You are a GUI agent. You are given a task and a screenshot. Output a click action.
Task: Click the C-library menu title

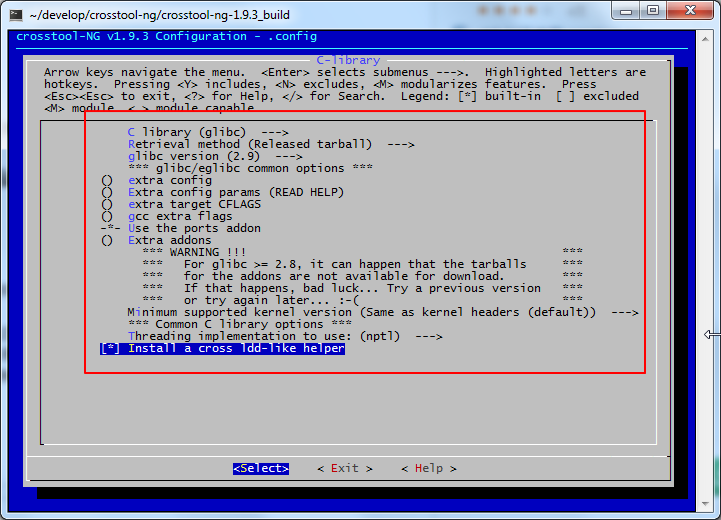click(x=348, y=60)
